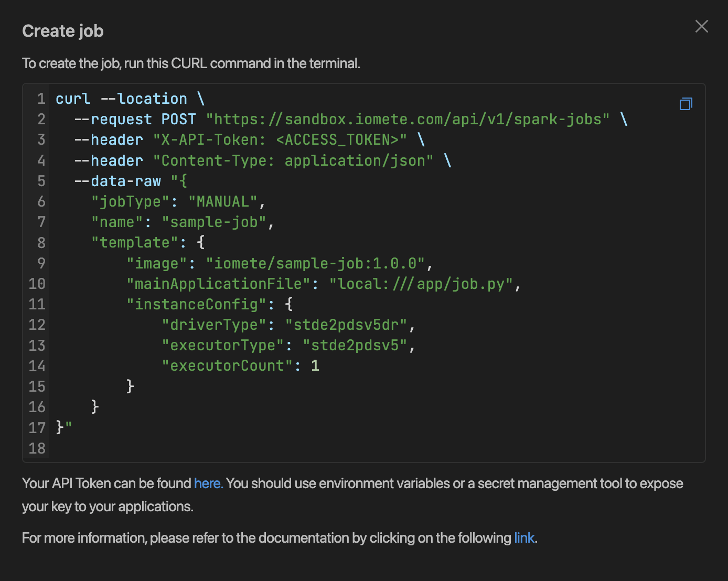Viewport: 728px width, 581px height.
Task: Click the "template" key line
Action: click(148, 242)
